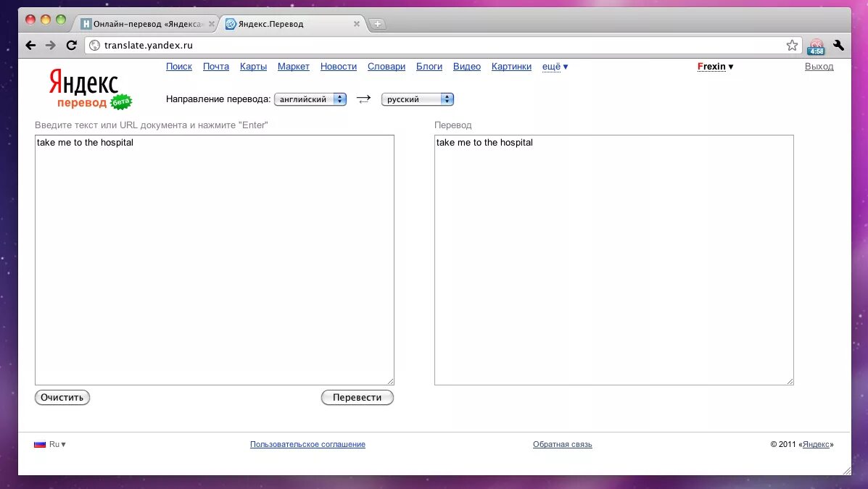Go back with the browser back arrow
Screen dimensions: 868x489
[30, 46]
